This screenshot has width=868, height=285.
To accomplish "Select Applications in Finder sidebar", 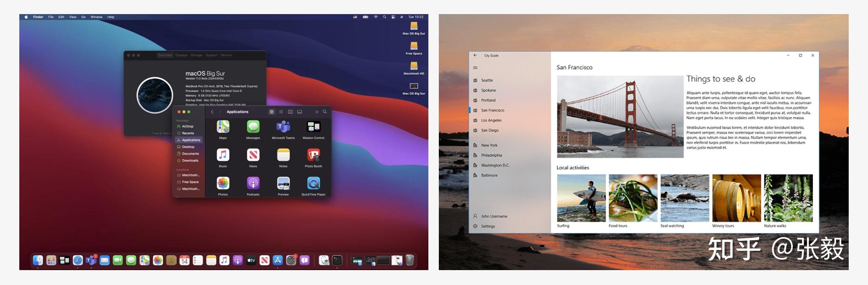I will (x=189, y=140).
